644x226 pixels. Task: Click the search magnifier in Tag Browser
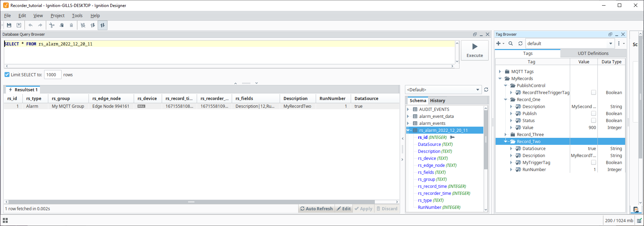point(511,43)
